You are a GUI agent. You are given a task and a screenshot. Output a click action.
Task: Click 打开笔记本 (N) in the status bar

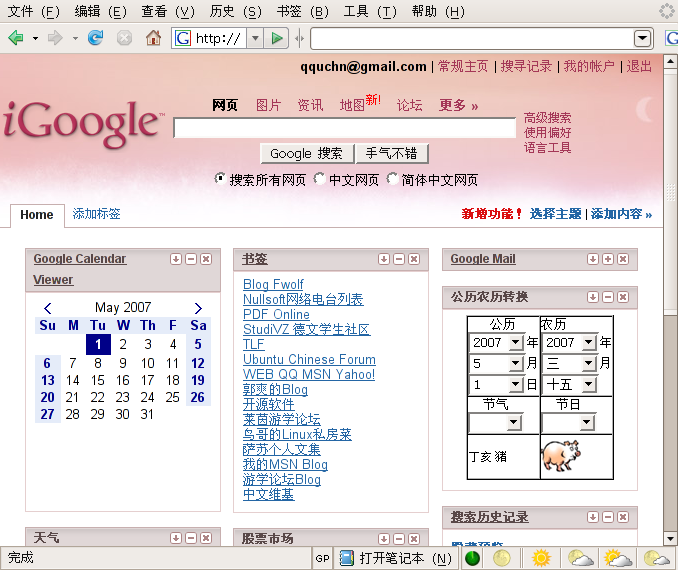(x=395, y=558)
